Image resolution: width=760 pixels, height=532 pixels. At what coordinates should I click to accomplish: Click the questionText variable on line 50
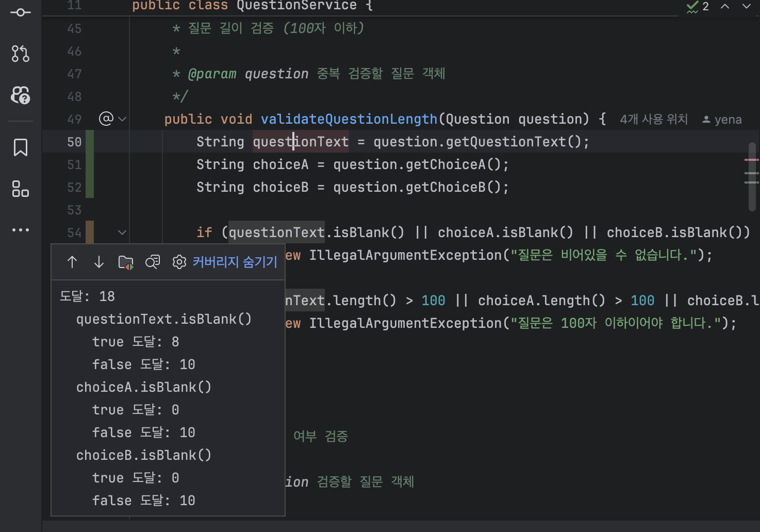(301, 142)
